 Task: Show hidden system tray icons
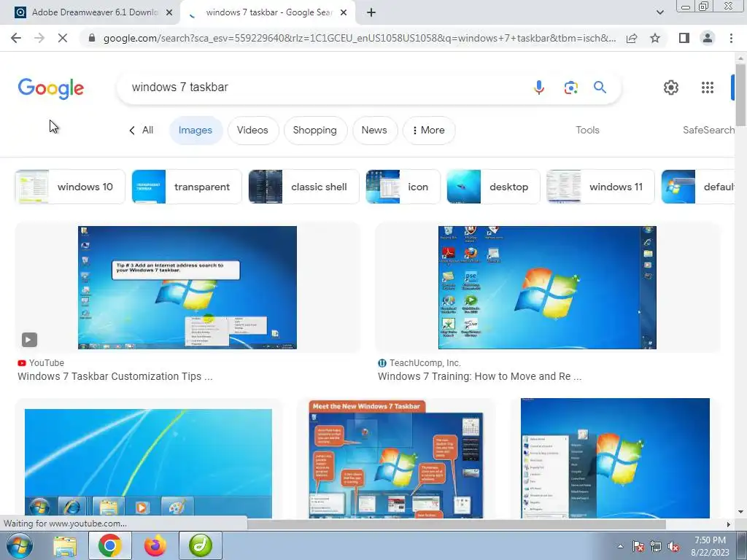[620, 546]
